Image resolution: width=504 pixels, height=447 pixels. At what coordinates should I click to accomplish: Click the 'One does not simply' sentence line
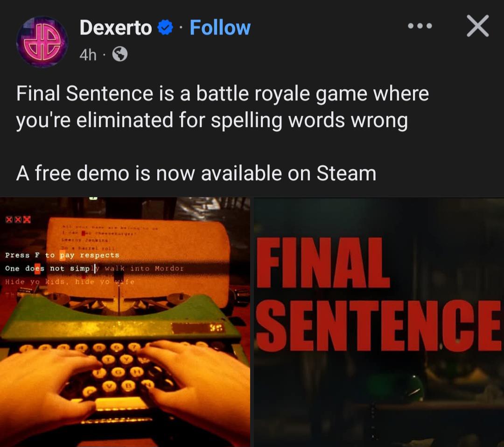pos(94,269)
